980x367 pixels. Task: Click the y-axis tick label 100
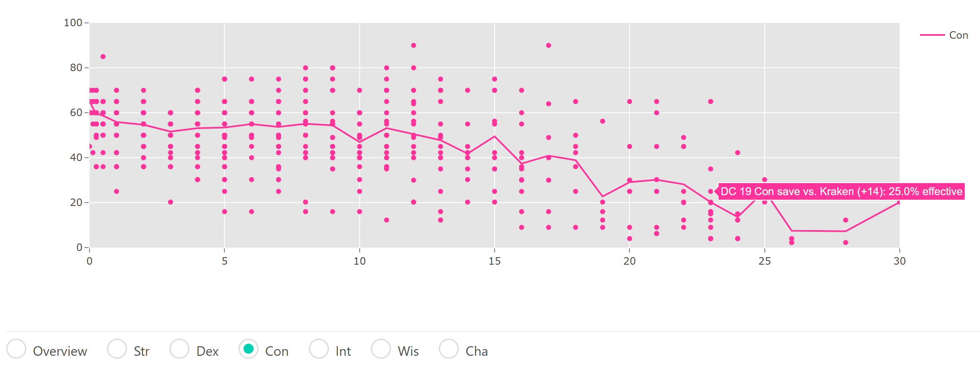coord(73,23)
